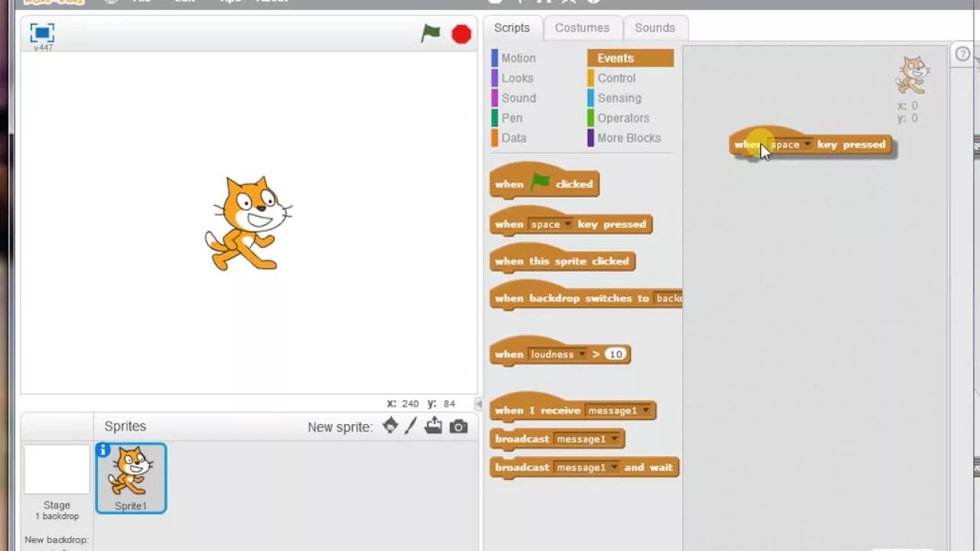Screen dimensions: 980x551
Task: Select the Pen block category
Action: point(511,118)
